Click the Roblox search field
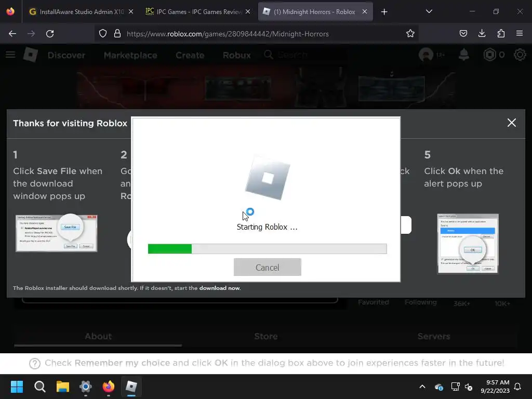The width and height of the screenshot is (532, 399). [305, 55]
